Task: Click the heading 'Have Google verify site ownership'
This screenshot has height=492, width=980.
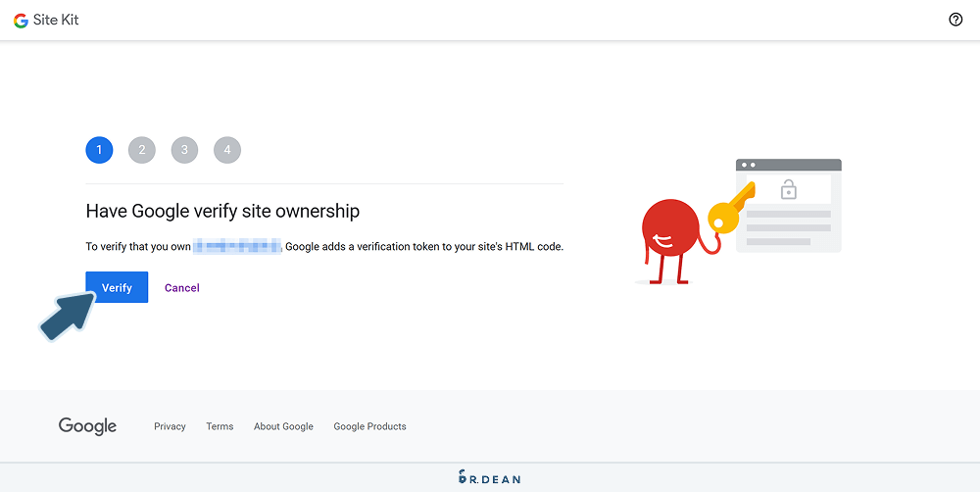Action: (222, 212)
